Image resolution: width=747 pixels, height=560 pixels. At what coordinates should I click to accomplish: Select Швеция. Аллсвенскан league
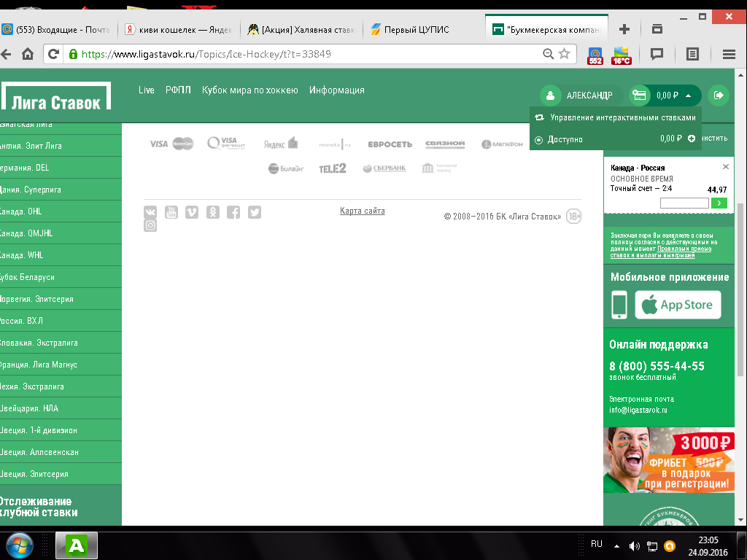pos(61,452)
